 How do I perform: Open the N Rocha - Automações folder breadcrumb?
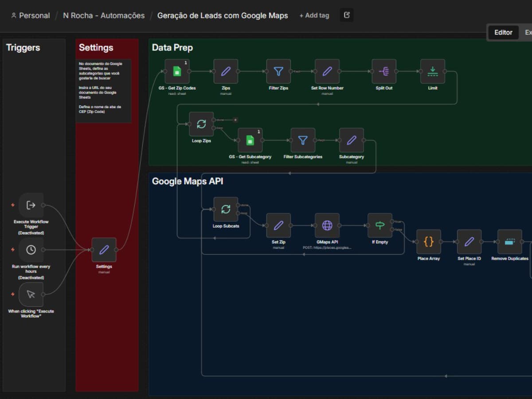tap(104, 16)
